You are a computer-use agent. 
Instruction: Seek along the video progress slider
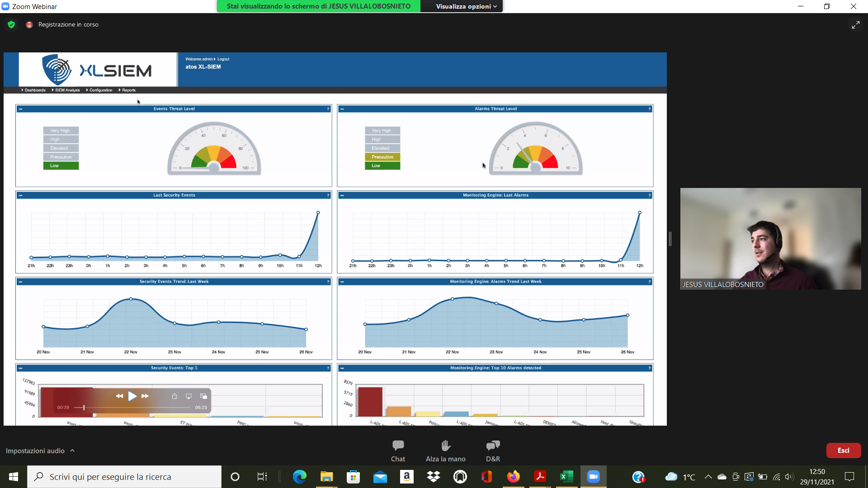point(132,408)
